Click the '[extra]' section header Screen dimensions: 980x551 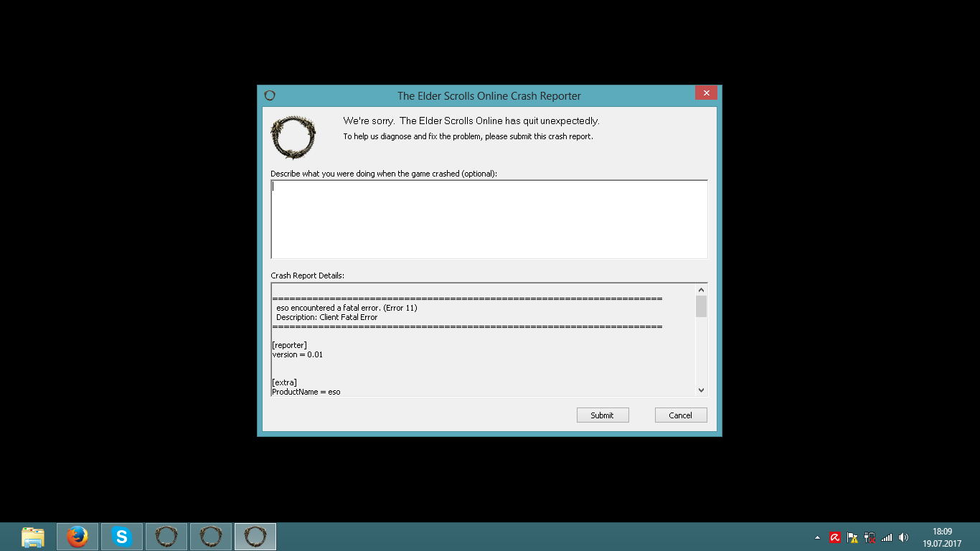(285, 382)
